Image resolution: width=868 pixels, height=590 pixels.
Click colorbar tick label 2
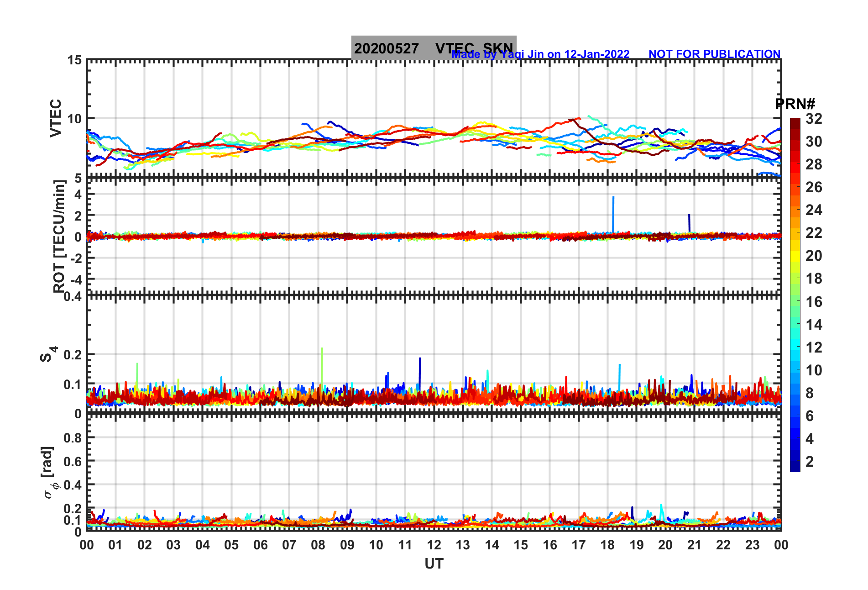(810, 462)
